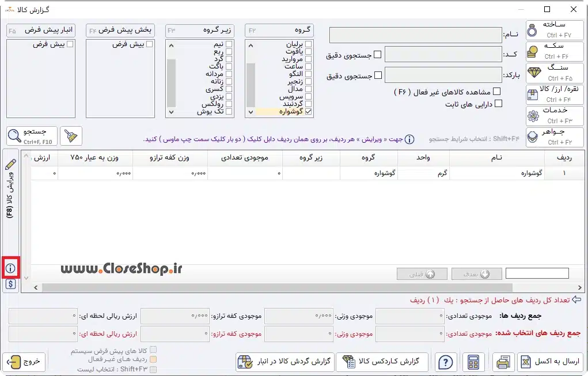The width and height of the screenshot is (588, 376).
Task: Click the ویرایش کالا (F8) pencil button
Action: [10, 189]
